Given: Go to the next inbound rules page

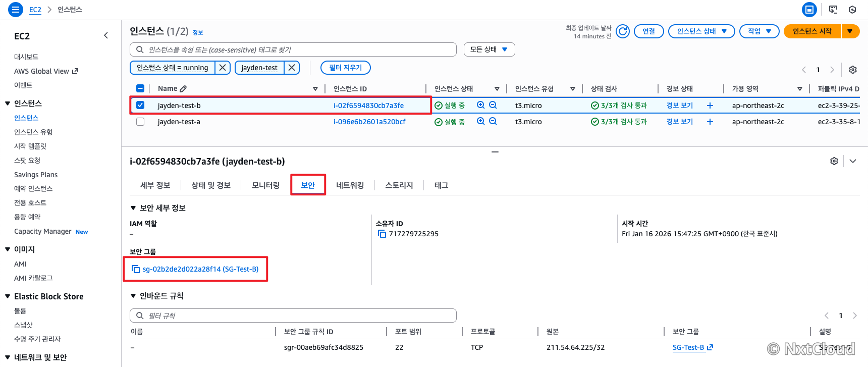Looking at the screenshot, I should coord(855,316).
